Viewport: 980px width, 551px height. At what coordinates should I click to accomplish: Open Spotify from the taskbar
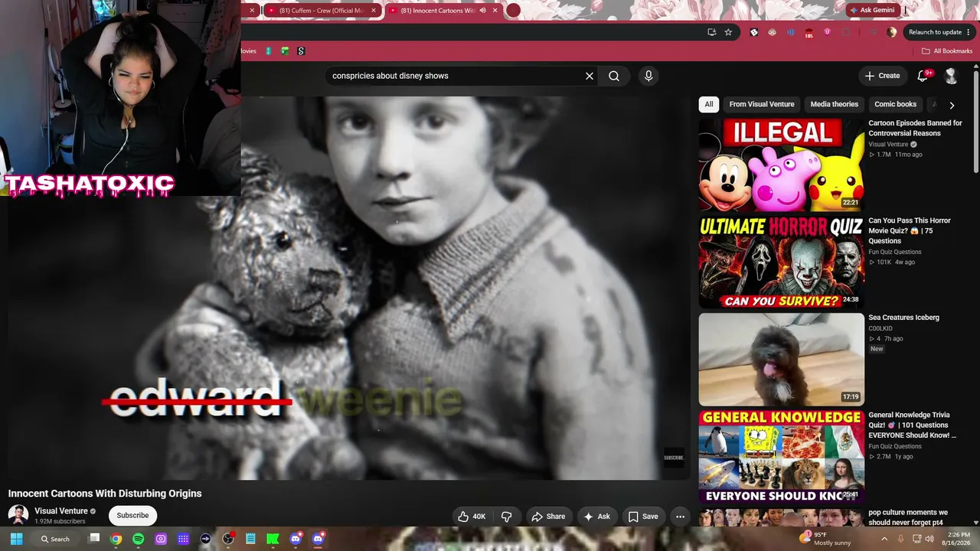click(x=139, y=539)
